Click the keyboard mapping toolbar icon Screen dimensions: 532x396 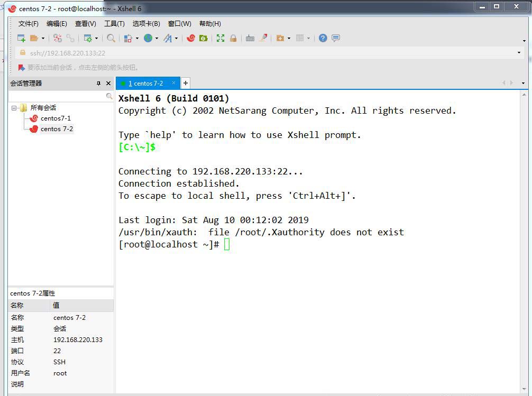click(x=250, y=39)
